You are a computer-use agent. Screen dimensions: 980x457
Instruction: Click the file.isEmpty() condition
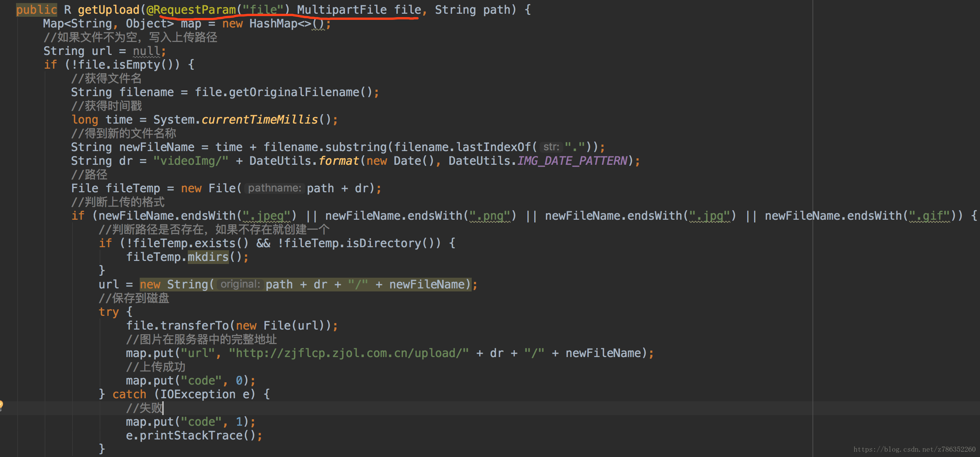point(129,65)
